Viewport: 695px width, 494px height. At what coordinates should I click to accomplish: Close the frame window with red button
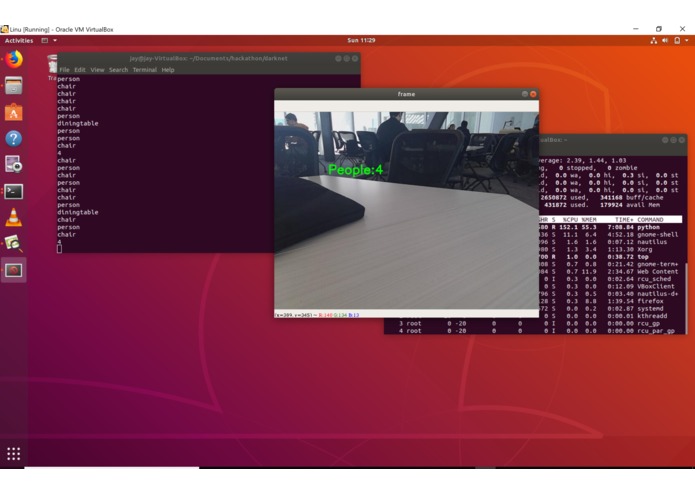[533, 94]
